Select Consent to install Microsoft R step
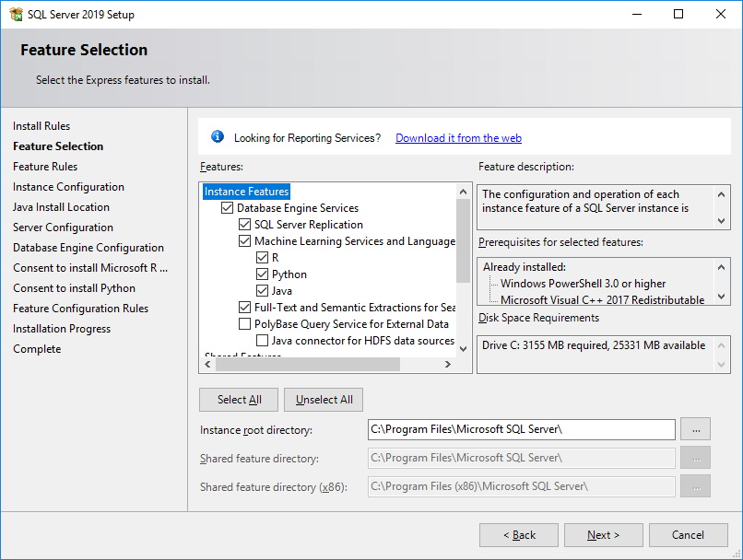Screen dimensions: 743x560 [90, 268]
